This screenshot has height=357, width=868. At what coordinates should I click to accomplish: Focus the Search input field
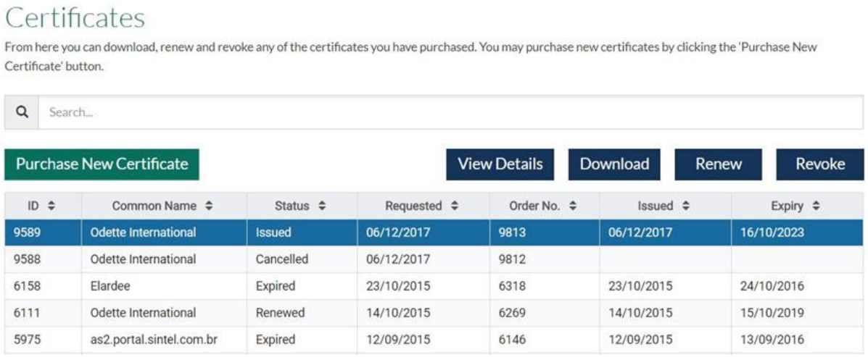[450, 112]
